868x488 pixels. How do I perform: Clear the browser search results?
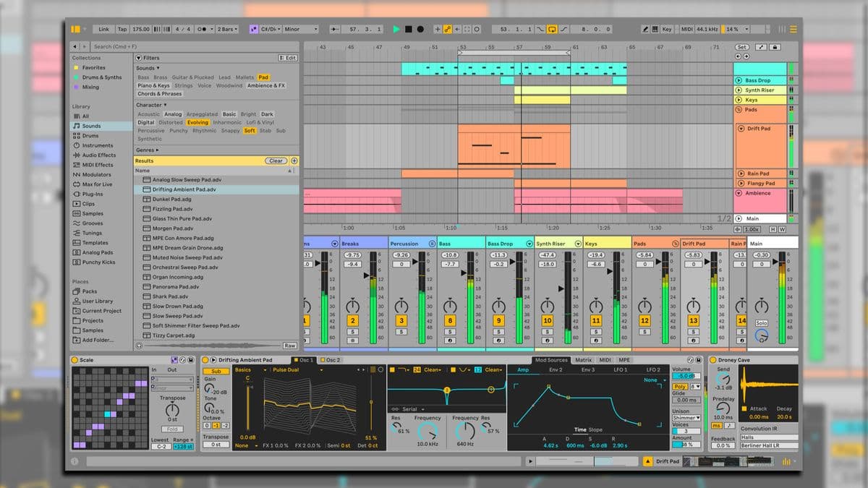click(x=276, y=160)
